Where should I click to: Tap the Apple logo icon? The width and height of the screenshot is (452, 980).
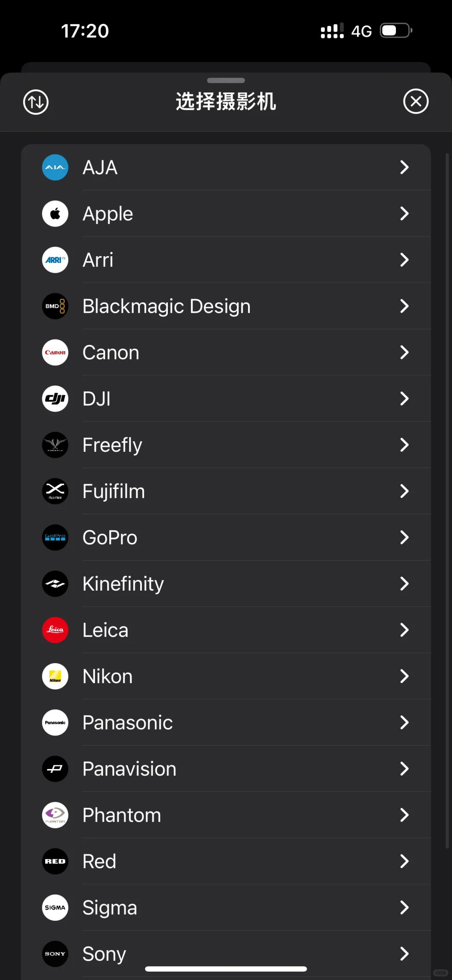point(55,214)
